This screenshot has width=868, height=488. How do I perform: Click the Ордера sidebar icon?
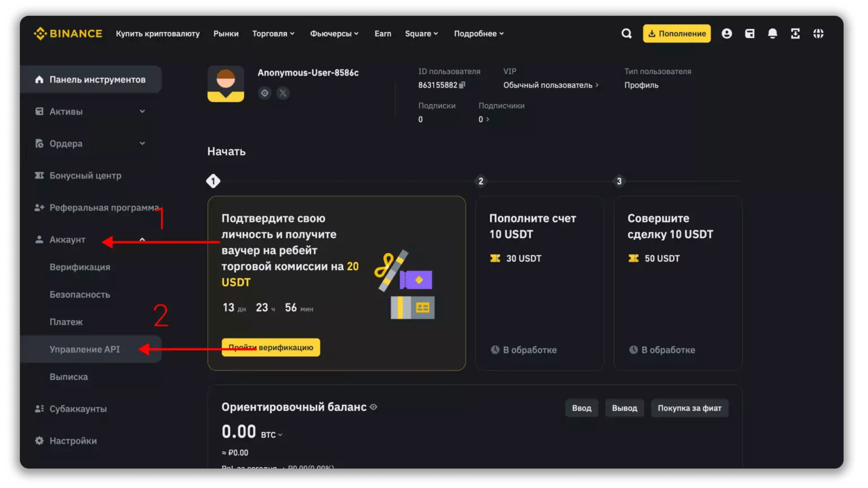point(39,143)
